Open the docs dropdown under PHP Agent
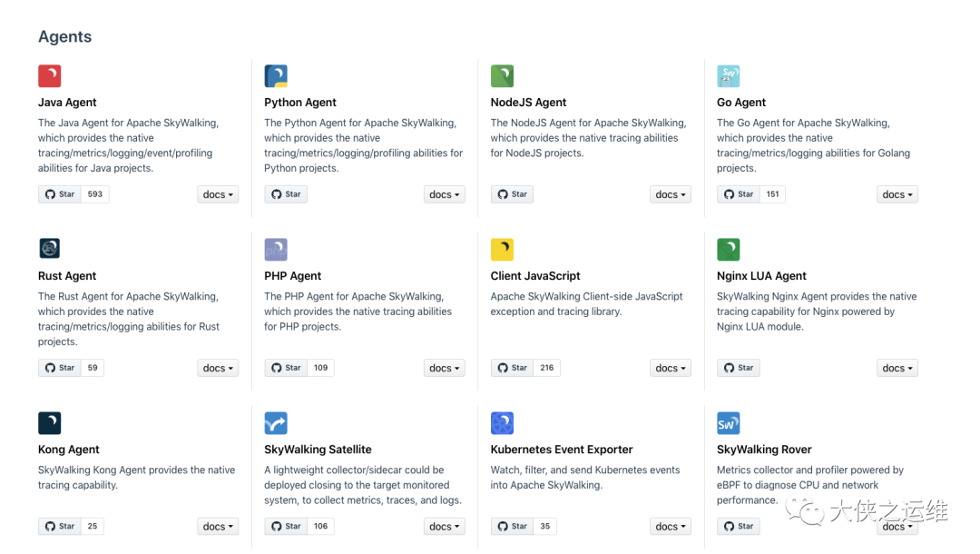This screenshot has width=980, height=554. [444, 368]
